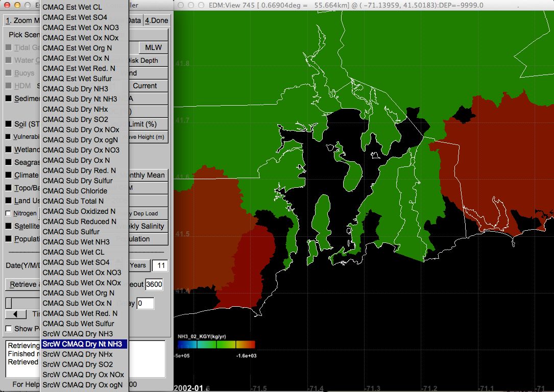Choose 'SrcW CMAQ Dry SO2' item
Screen dimensions: 554x392
click(x=78, y=364)
